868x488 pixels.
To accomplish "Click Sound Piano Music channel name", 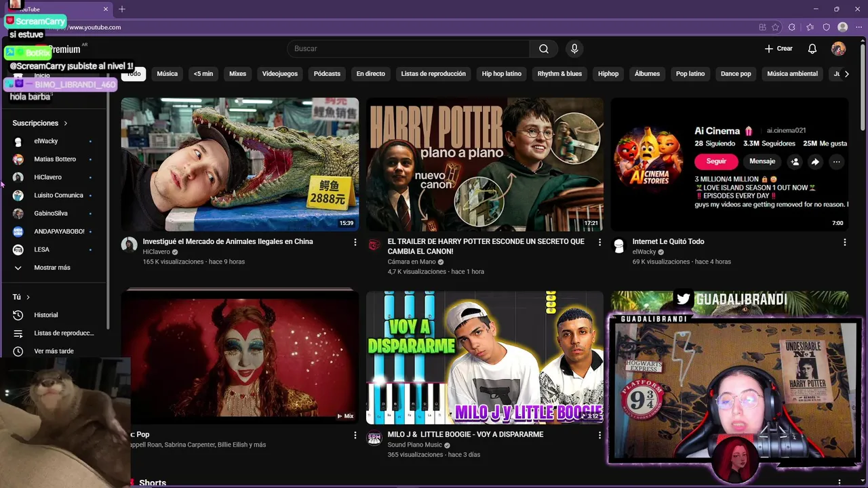I will pos(414,445).
